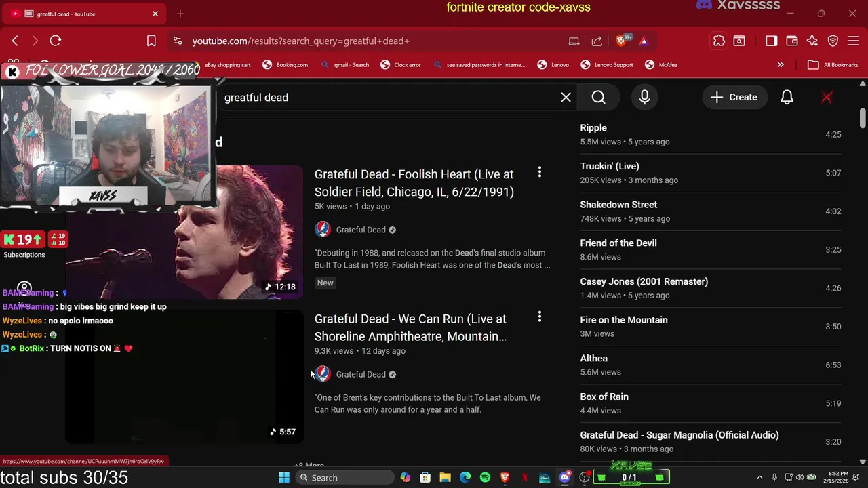Share this page via the share icon
Image resolution: width=868 pixels, height=488 pixels.
pyautogui.click(x=597, y=41)
